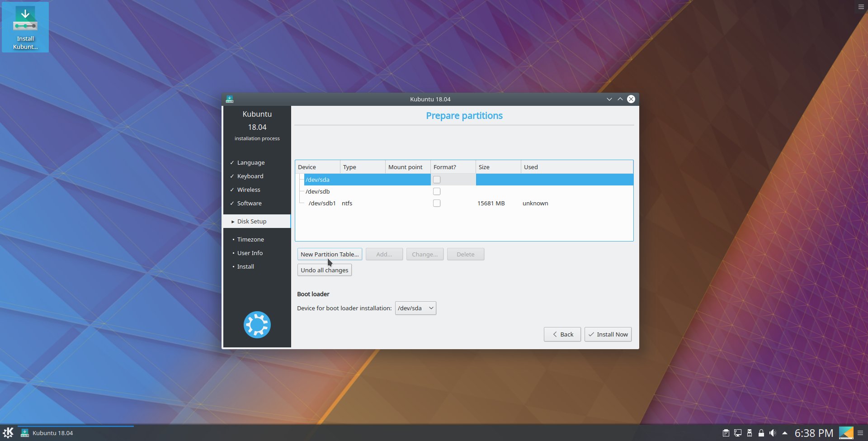Click the lock tray icon
Screen dimensions: 868x441
(761, 433)
